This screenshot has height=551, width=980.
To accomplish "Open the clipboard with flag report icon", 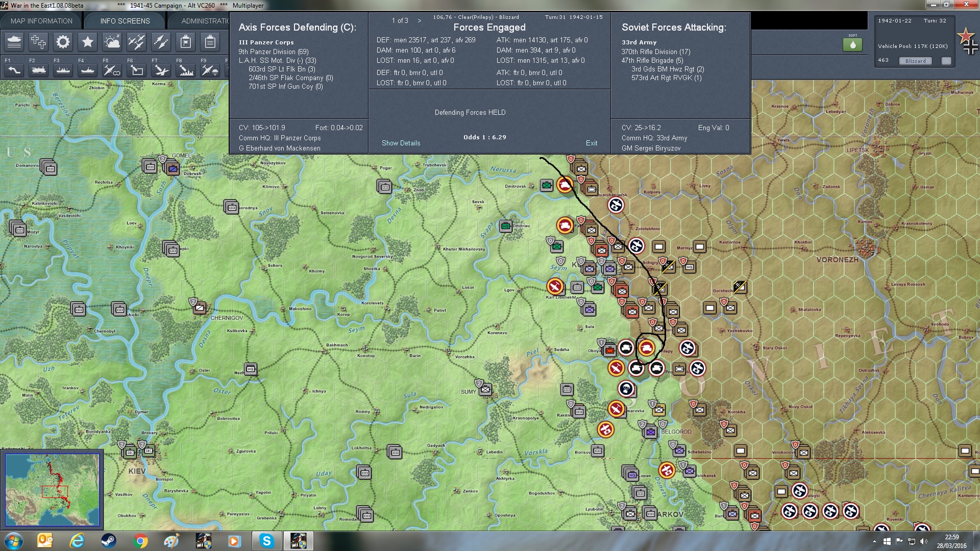I will click(x=186, y=42).
